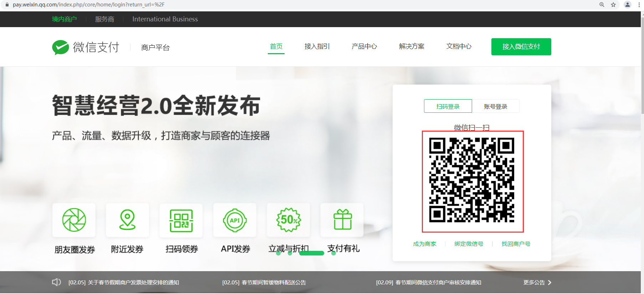Open notice 春节期间微信支付商户审核安排通知

(429, 282)
